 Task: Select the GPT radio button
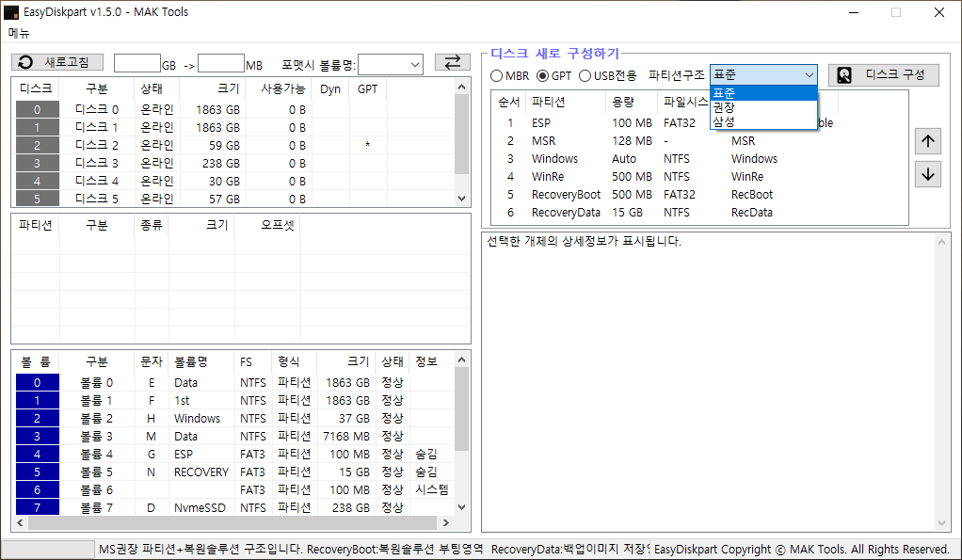pos(553,75)
